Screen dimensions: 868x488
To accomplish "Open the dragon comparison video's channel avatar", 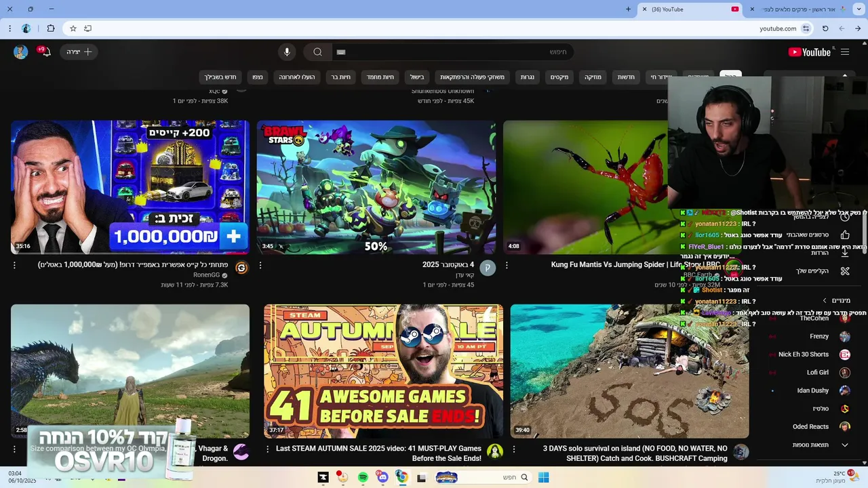I will tap(241, 452).
